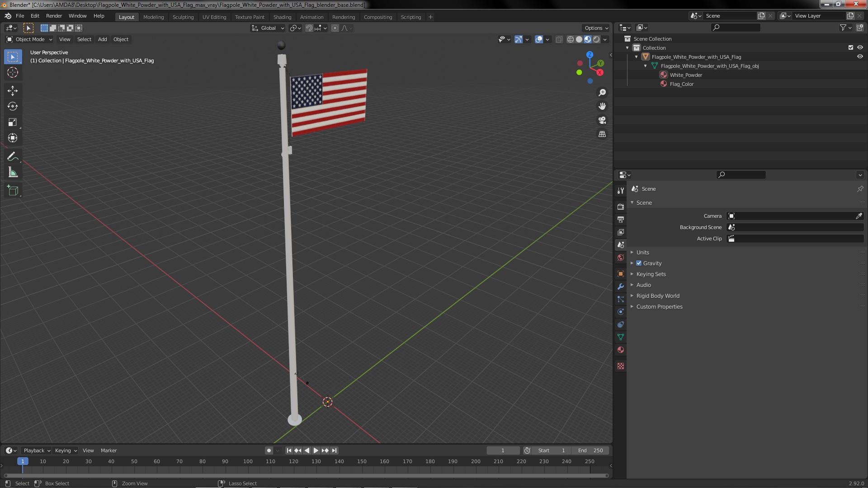
Task: Open the viewport Options dropdown
Action: 596,28
